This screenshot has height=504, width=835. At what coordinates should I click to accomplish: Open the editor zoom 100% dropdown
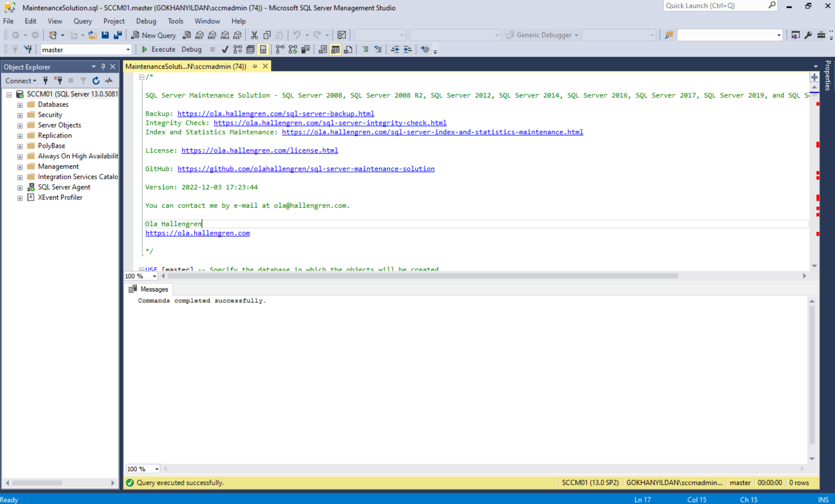click(155, 276)
